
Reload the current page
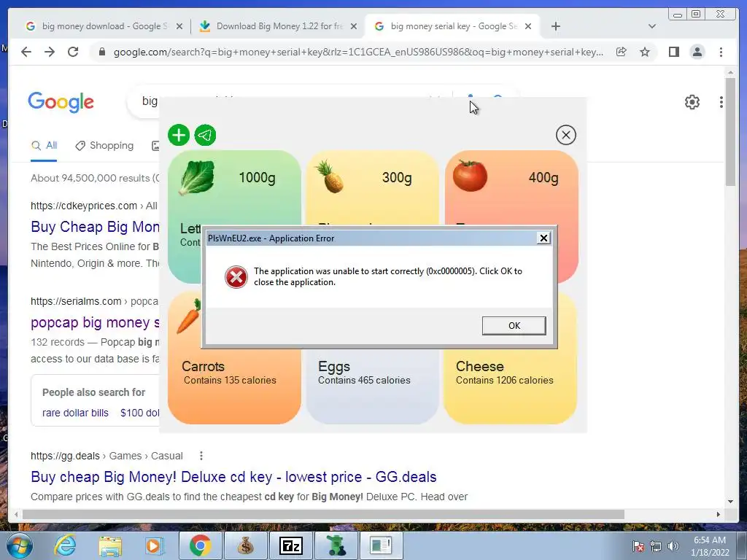tap(73, 52)
